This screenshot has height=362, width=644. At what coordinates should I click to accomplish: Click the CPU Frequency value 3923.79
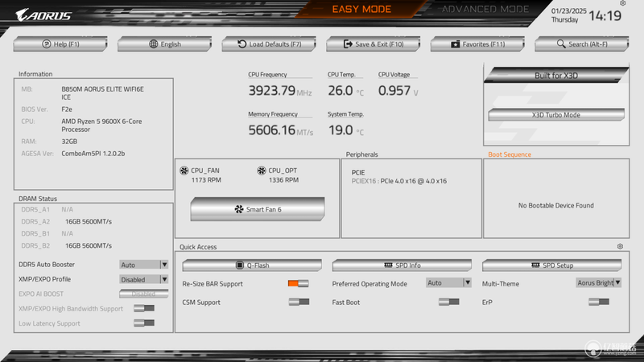pos(272,90)
